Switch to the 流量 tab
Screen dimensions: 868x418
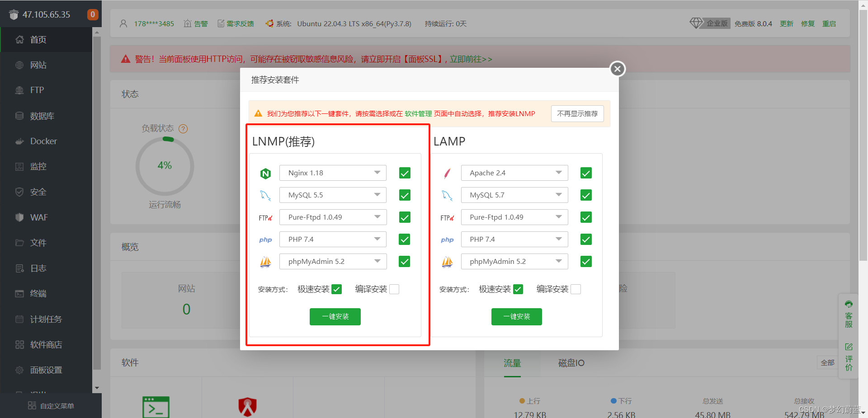pos(512,363)
